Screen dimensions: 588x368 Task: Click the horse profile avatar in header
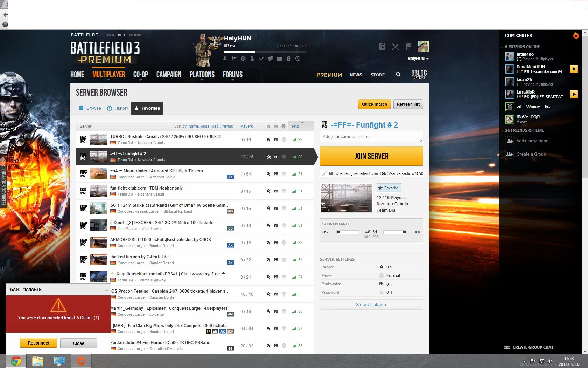point(423,47)
